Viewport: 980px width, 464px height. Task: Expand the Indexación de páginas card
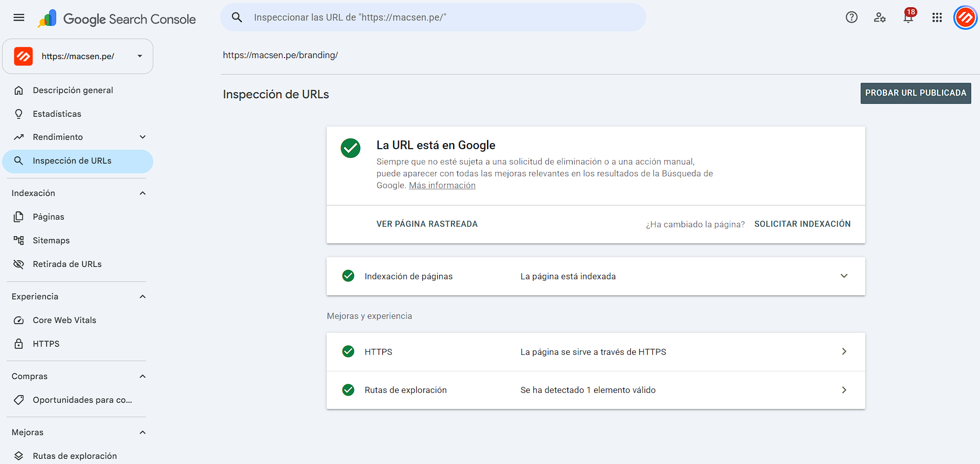point(844,276)
